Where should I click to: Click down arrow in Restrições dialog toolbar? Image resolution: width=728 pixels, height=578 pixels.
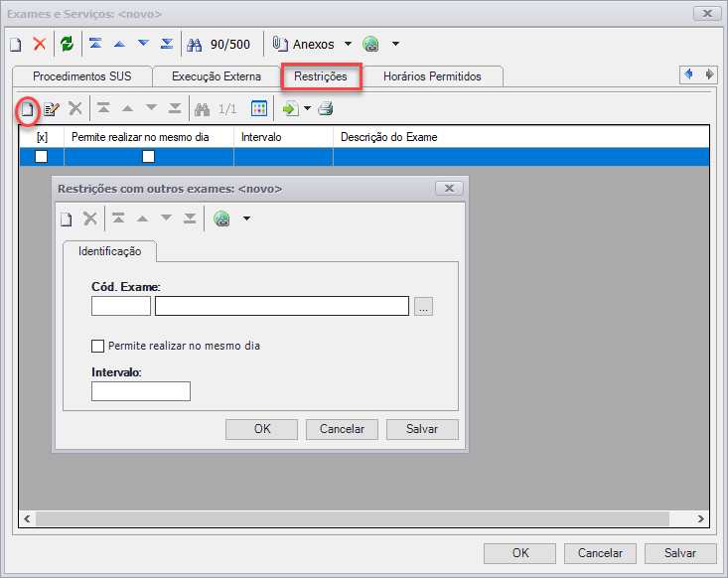pos(166,217)
